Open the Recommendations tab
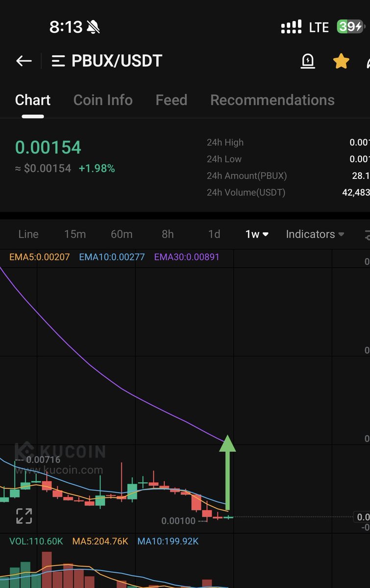The width and height of the screenshot is (370, 588). (x=272, y=100)
